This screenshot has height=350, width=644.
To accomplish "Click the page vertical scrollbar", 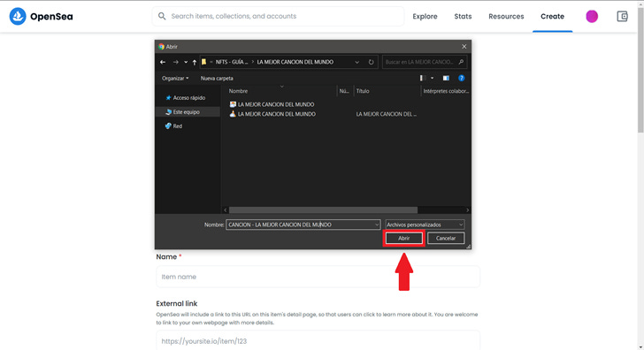I will (640, 70).
